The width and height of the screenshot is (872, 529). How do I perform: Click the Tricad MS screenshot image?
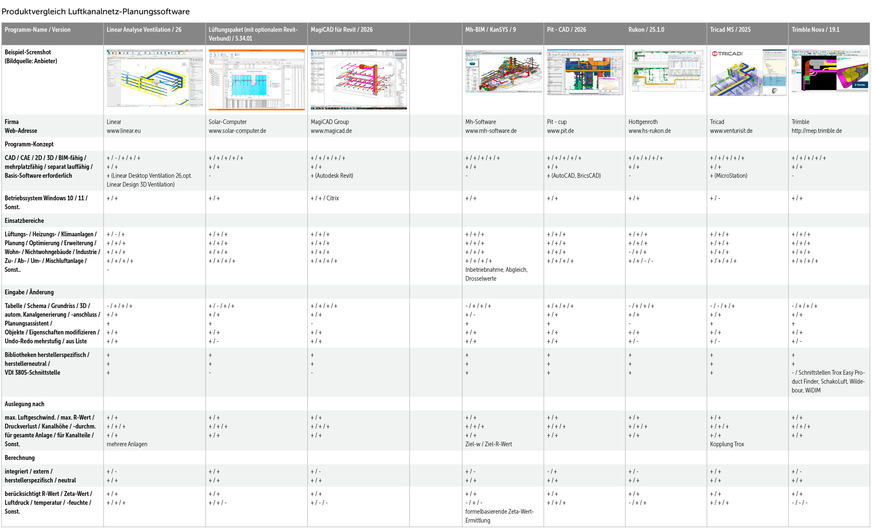747,73
